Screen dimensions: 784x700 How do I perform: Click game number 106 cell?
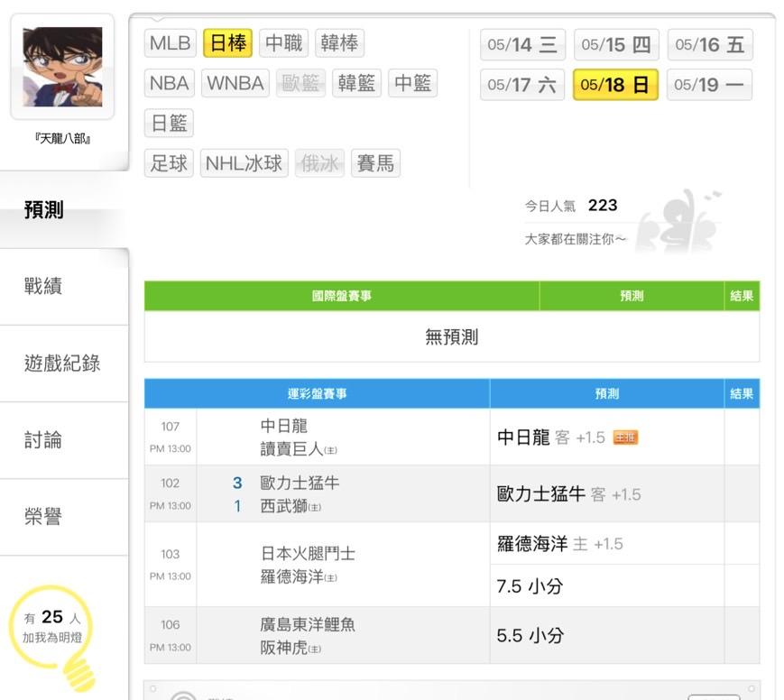click(x=171, y=635)
